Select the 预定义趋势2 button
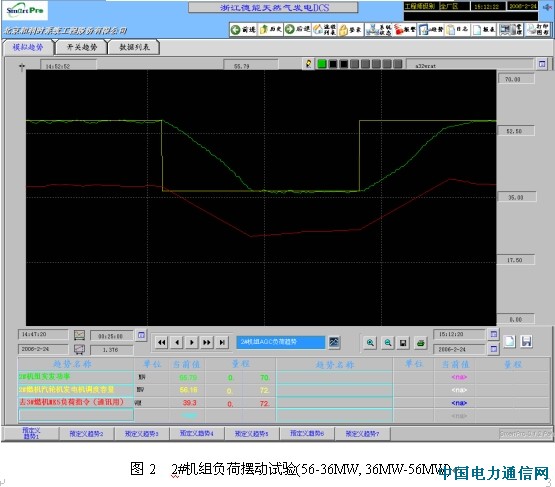 pyautogui.click(x=86, y=434)
